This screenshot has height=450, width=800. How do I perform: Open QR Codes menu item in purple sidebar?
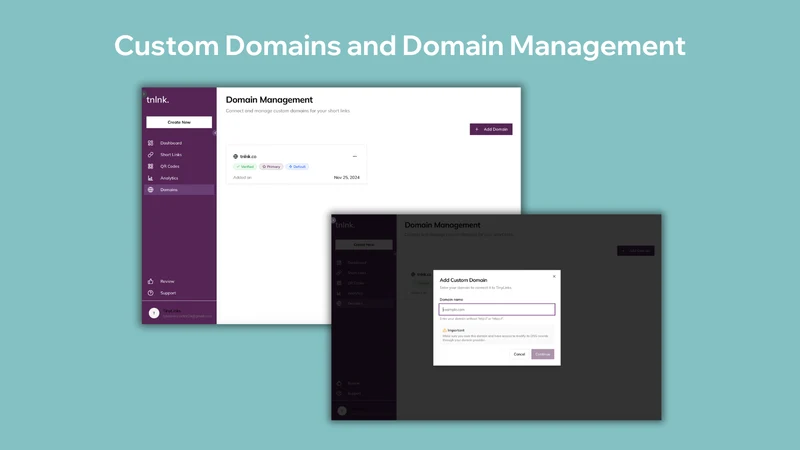click(179, 166)
